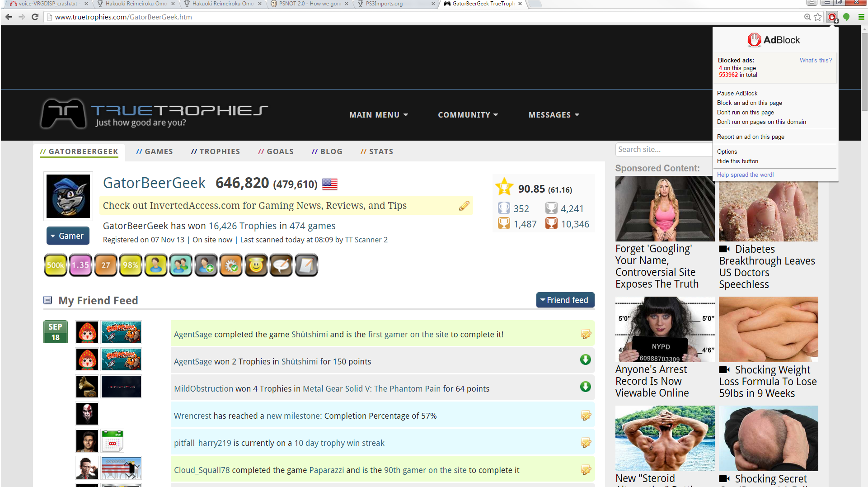Click the tag icon on Wrencrest milestone row
Image resolution: width=868 pixels, height=487 pixels.
click(586, 416)
